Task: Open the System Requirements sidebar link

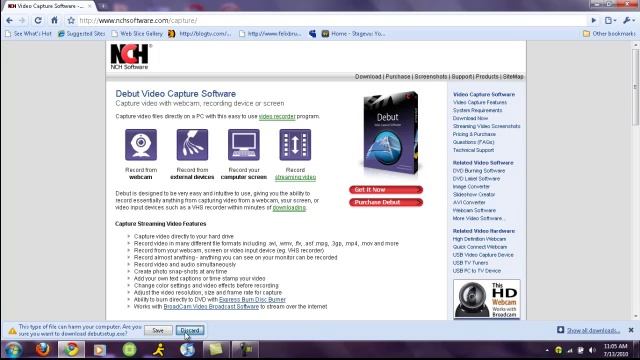Action: pyautogui.click(x=478, y=110)
